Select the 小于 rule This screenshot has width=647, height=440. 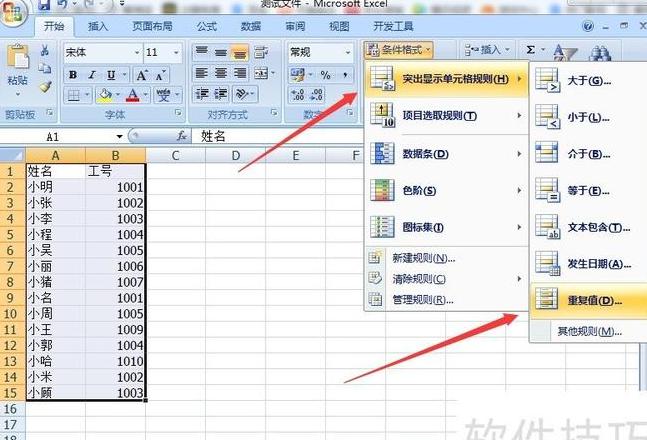(588, 117)
